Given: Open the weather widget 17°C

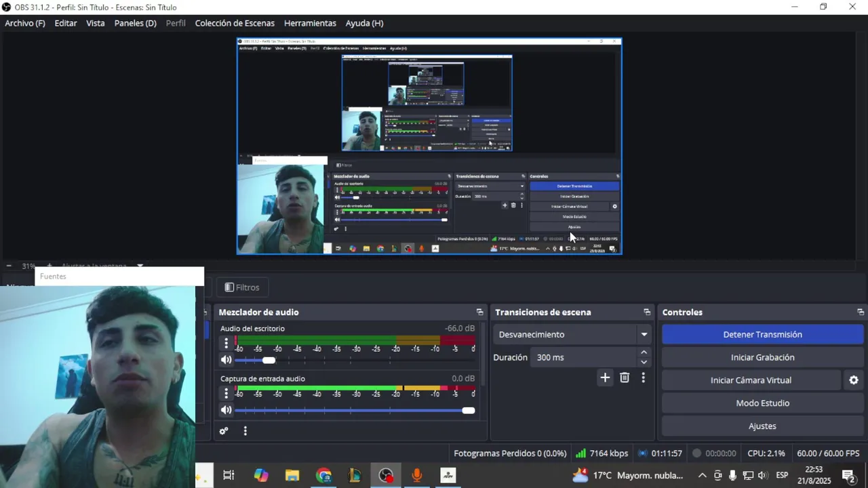Looking at the screenshot, I should [628, 476].
